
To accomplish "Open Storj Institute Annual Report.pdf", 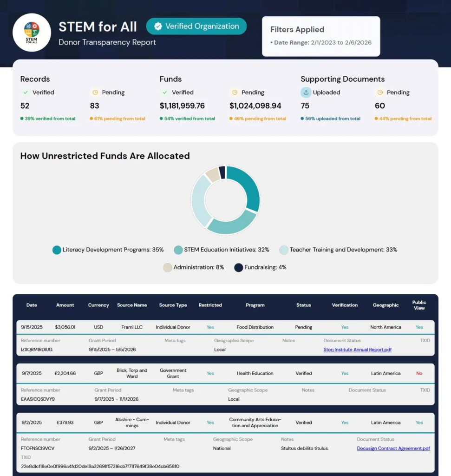I will [x=357, y=349].
